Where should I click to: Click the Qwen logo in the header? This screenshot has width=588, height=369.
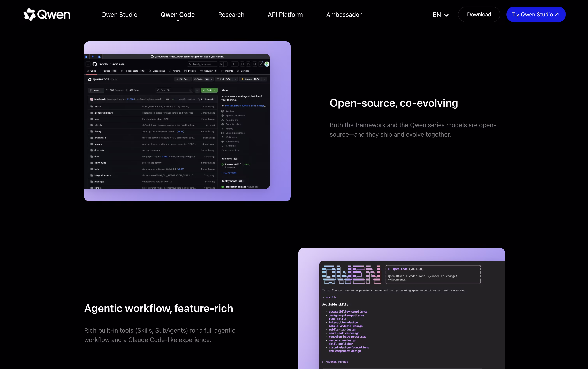point(47,14)
